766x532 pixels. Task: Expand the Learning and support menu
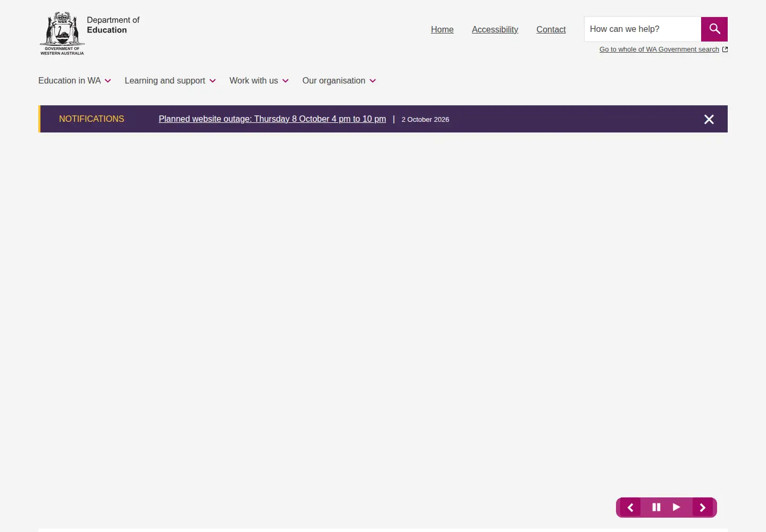(170, 81)
